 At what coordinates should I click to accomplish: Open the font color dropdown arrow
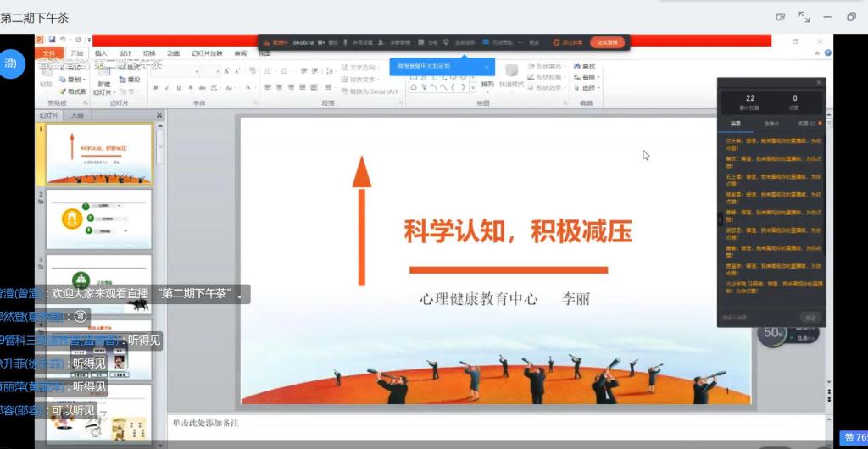[x=254, y=87]
